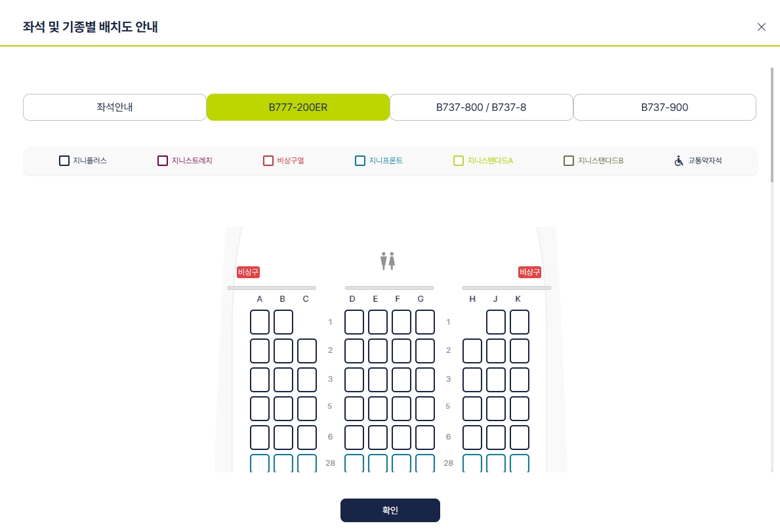Screen dimensions: 780x532
Task: Switch to the 좌석안내 tab
Action: 114,108
